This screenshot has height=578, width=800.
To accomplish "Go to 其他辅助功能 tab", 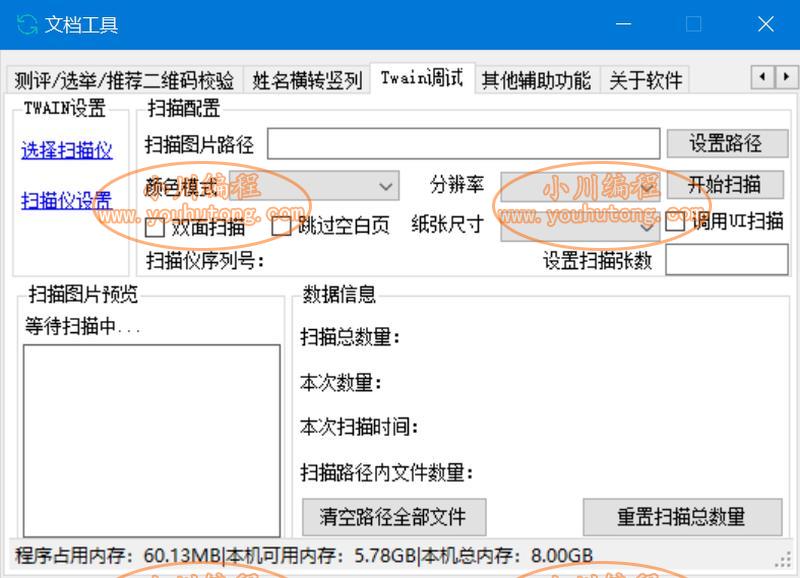I will coord(536,80).
